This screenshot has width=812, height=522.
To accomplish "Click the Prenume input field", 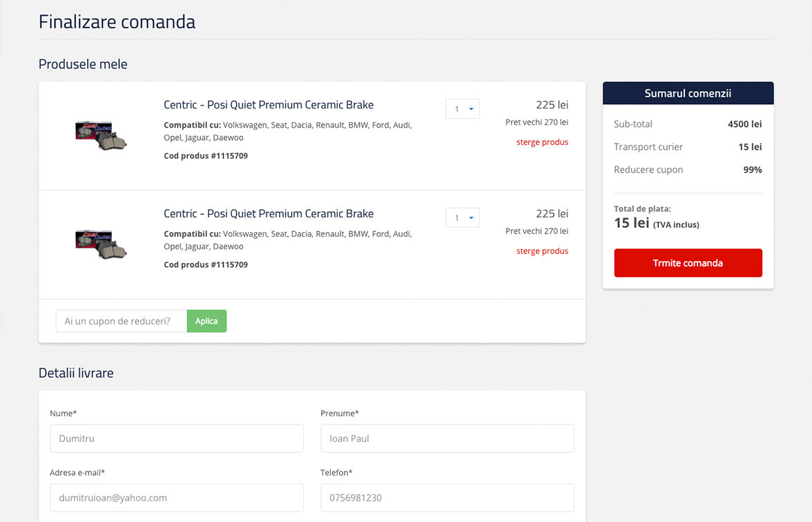I will 447,438.
